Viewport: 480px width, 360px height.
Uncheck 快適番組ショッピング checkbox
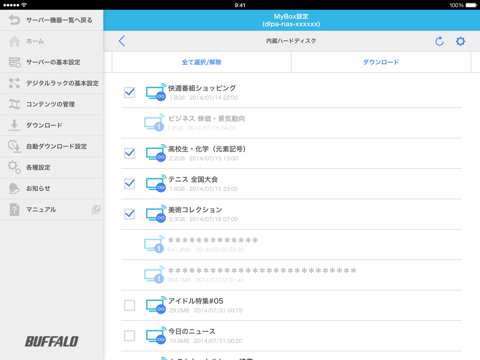pos(129,92)
